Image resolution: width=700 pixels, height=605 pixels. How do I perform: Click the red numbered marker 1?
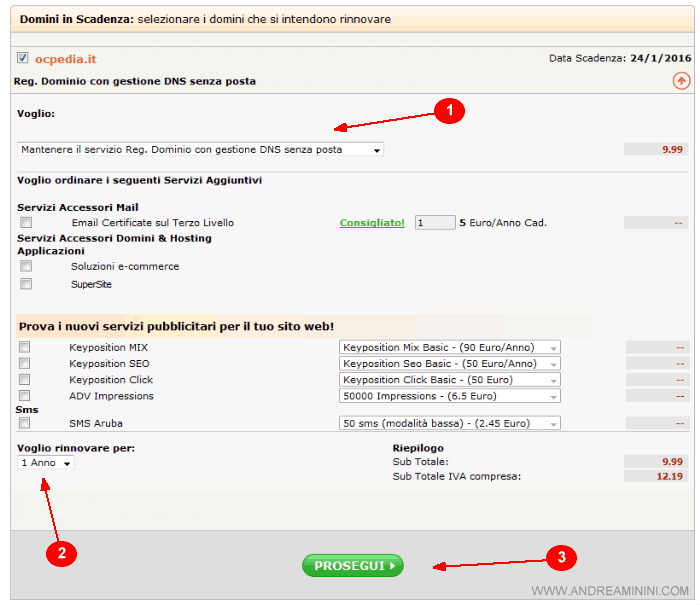click(x=449, y=113)
